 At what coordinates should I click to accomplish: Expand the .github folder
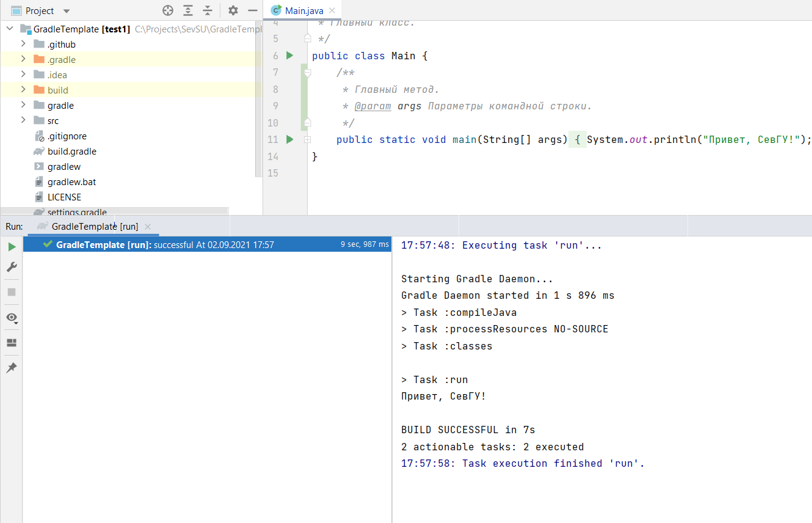[x=23, y=44]
